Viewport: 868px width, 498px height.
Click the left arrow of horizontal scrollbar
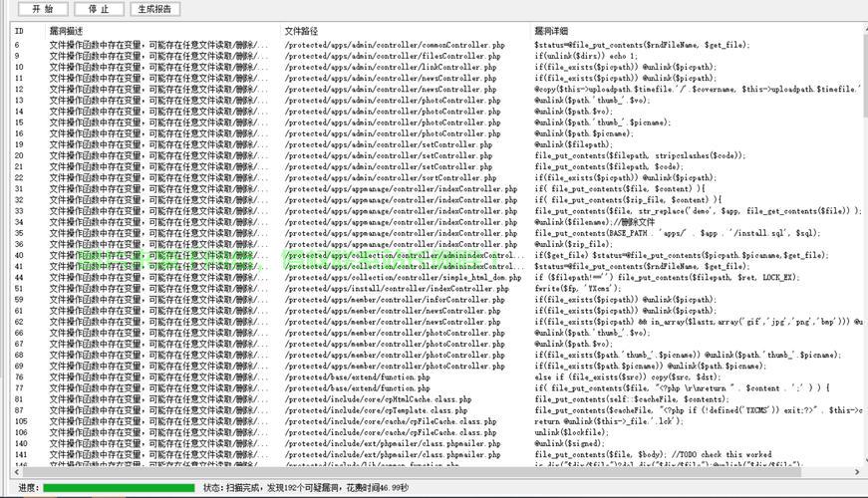17,472
